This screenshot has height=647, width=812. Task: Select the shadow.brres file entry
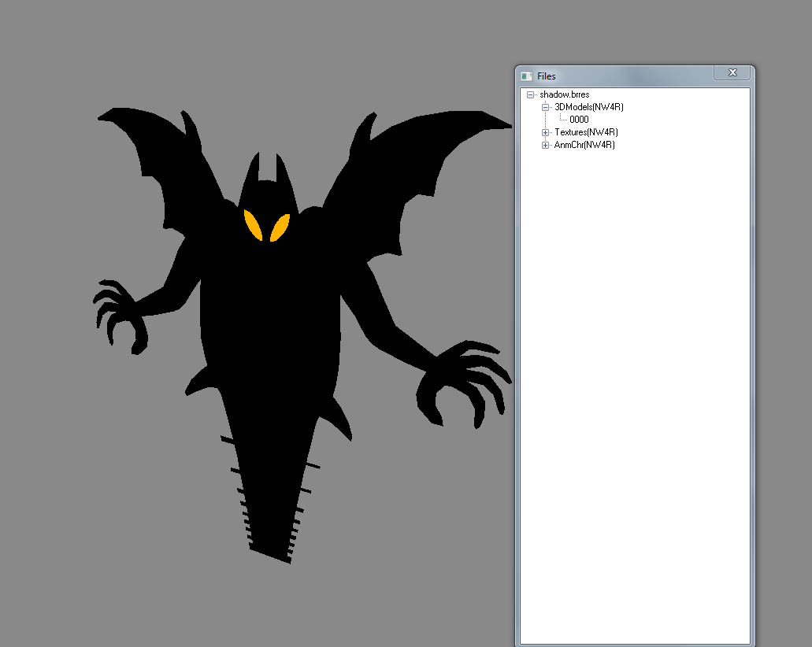point(565,94)
